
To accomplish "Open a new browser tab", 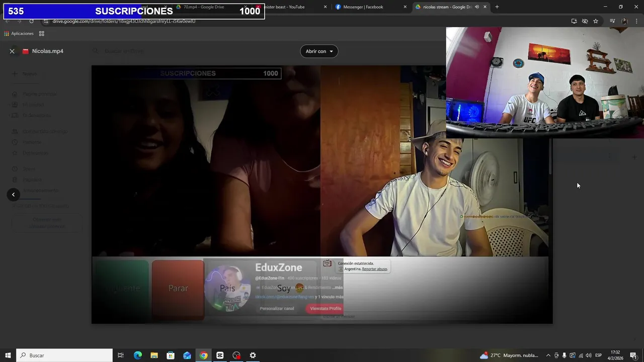I will point(497,7).
